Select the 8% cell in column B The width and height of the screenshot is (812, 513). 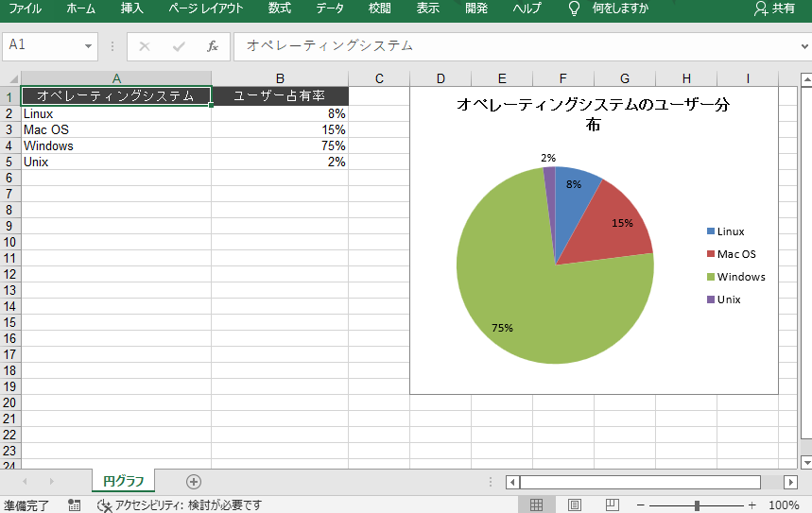pyautogui.click(x=280, y=114)
